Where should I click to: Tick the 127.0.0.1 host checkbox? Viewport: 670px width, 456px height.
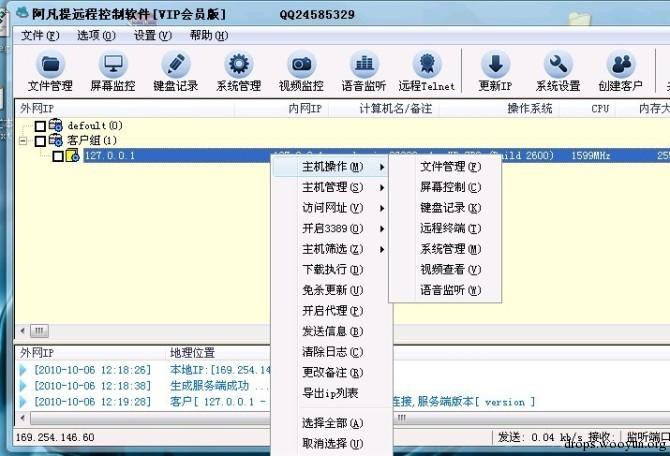point(58,156)
